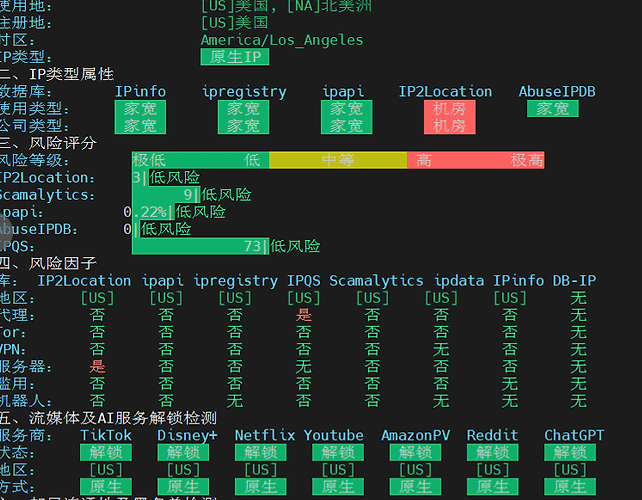Click the Reddit service provider header

click(x=493, y=435)
